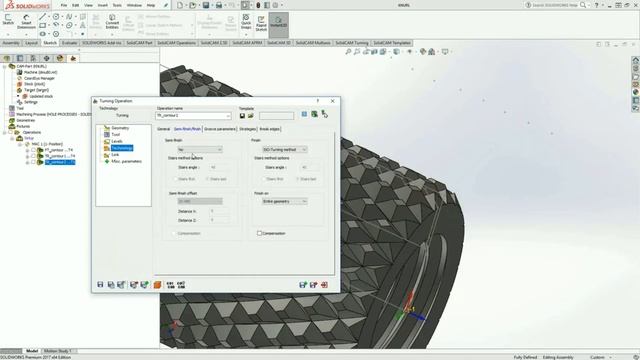Open the Groove parameters tab

pos(220,129)
